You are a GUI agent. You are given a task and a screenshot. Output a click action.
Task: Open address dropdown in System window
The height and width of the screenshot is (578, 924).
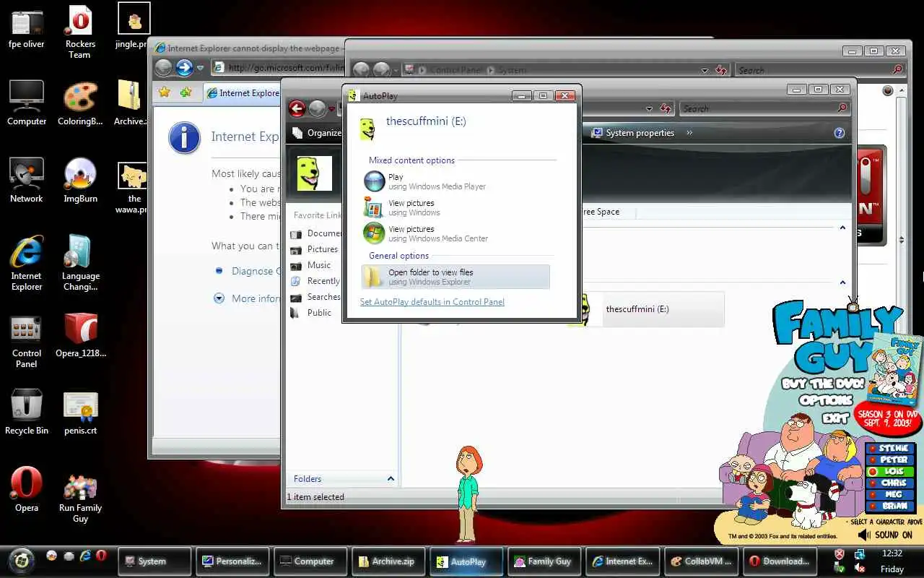(x=705, y=71)
